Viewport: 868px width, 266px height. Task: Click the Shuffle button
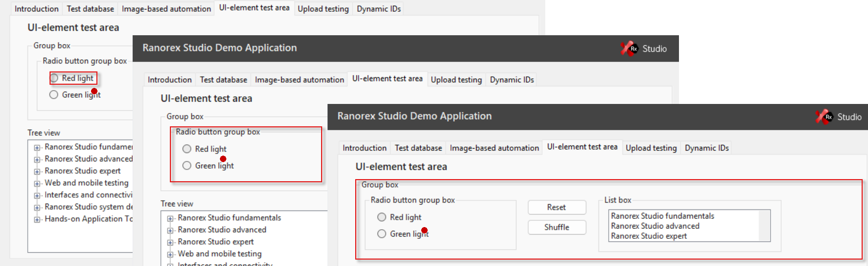point(557,227)
